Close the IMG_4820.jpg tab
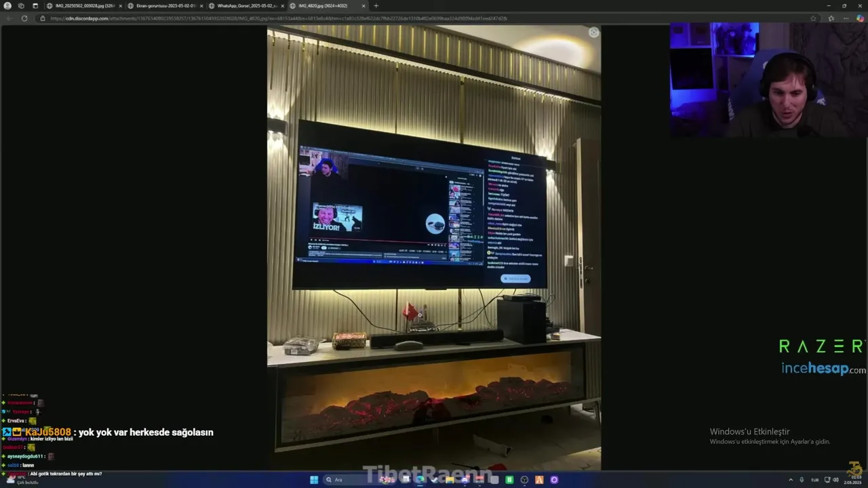868x488 pixels. pyautogui.click(x=363, y=5)
